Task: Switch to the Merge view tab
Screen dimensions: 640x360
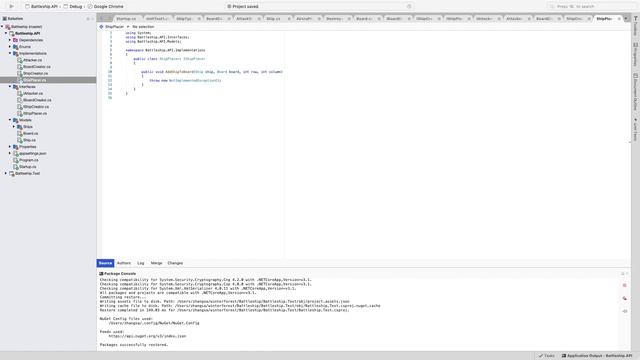Action: (156, 263)
